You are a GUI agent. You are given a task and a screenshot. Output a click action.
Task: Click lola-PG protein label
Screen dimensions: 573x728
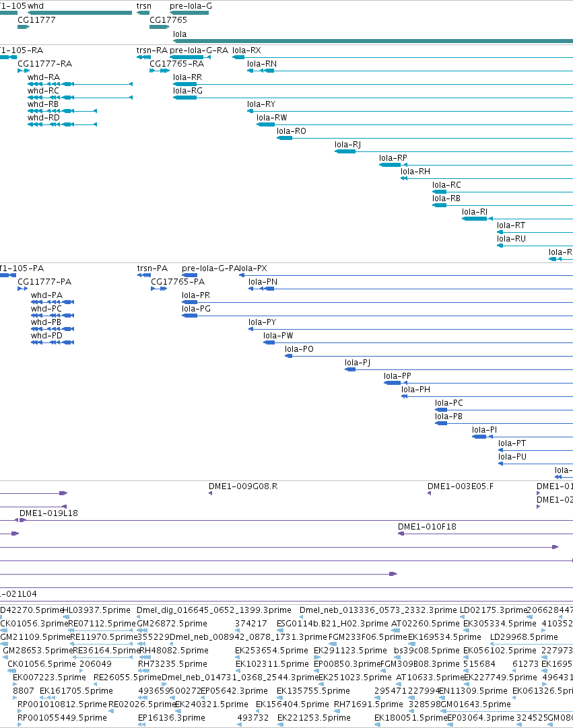click(196, 309)
